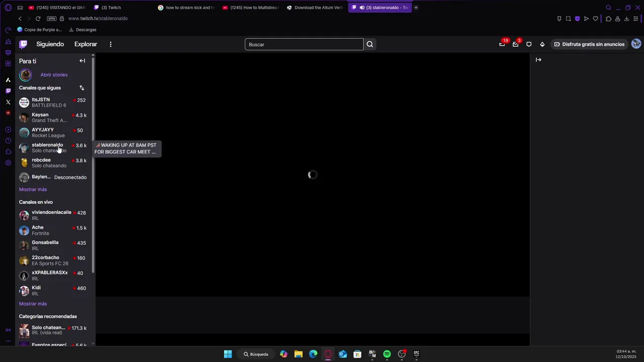Open the Opera main menu logo

[8, 8]
